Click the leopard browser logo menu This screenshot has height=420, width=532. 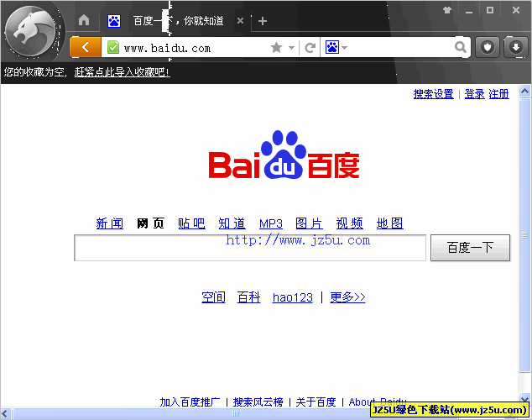(31, 31)
